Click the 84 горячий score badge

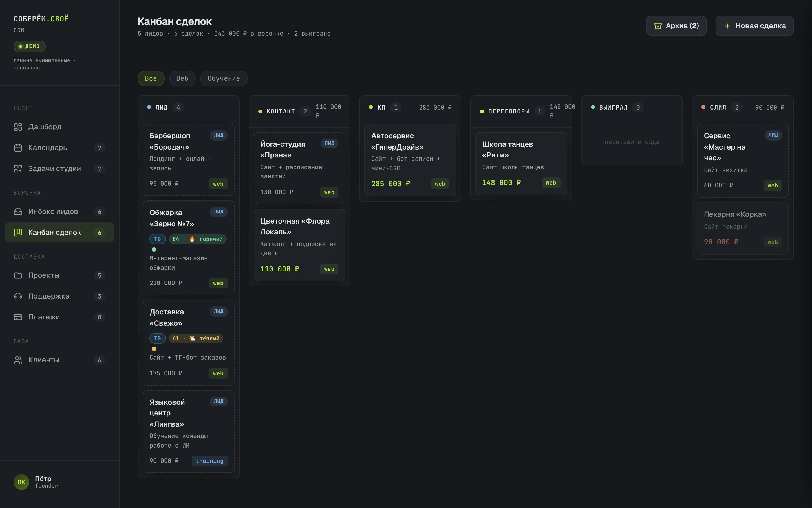198,239
